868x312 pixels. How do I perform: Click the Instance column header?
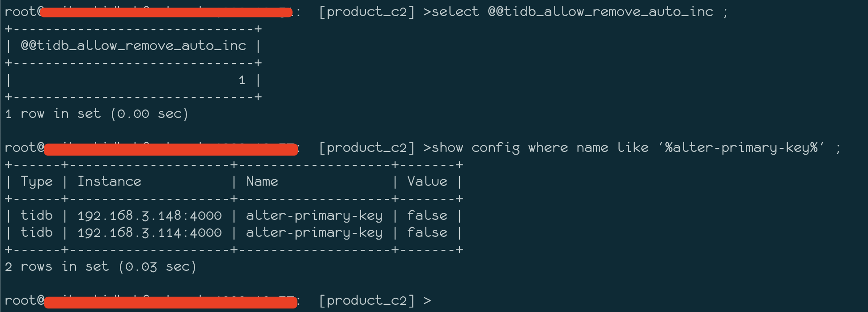[x=109, y=181]
